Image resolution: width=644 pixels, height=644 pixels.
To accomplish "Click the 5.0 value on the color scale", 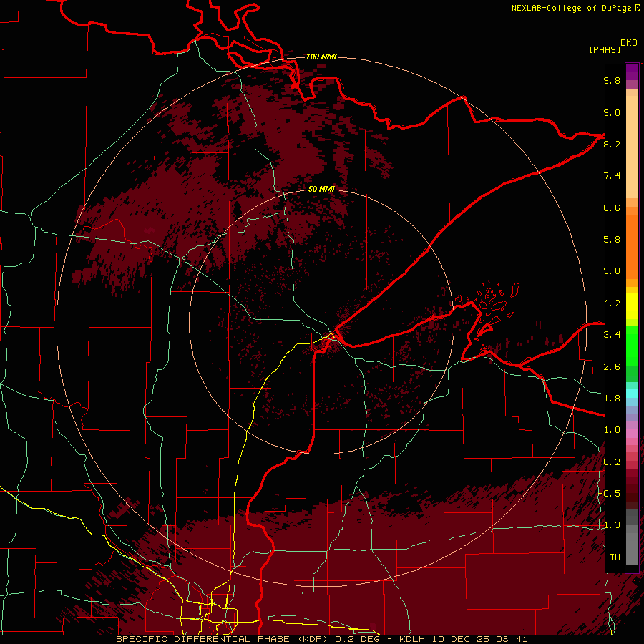I will click(612, 271).
